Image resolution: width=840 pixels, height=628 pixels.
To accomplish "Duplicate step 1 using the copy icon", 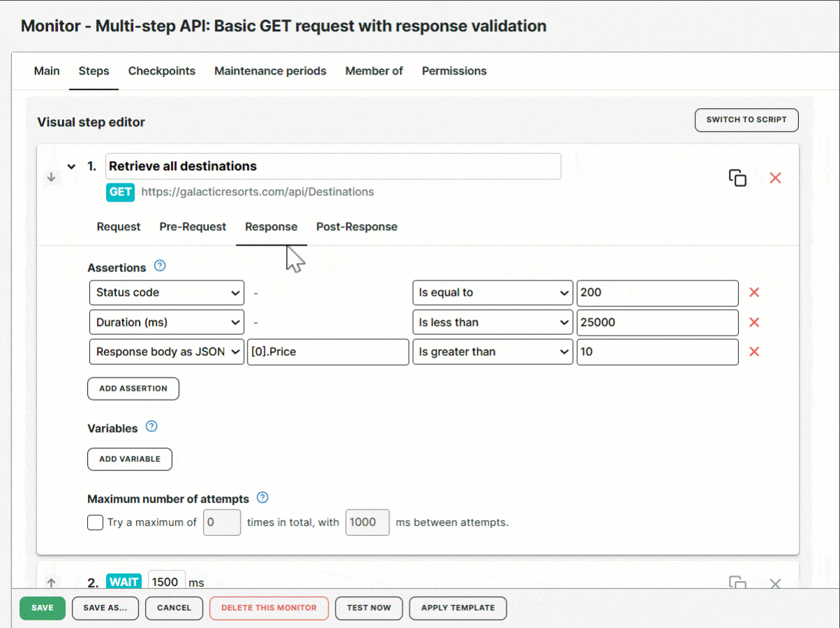I will [737, 178].
